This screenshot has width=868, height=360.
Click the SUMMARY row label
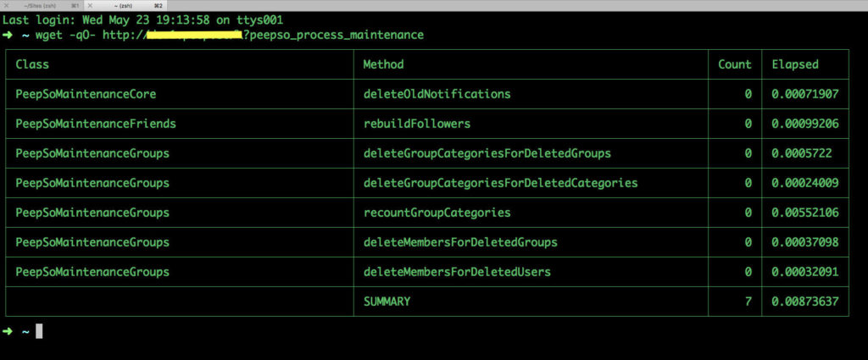[x=387, y=302]
